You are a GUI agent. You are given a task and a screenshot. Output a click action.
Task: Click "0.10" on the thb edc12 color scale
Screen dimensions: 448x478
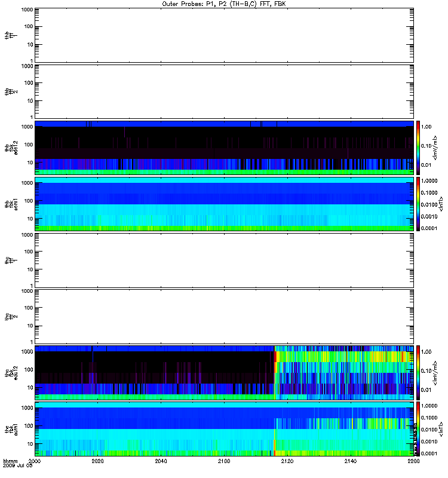tap(426, 146)
